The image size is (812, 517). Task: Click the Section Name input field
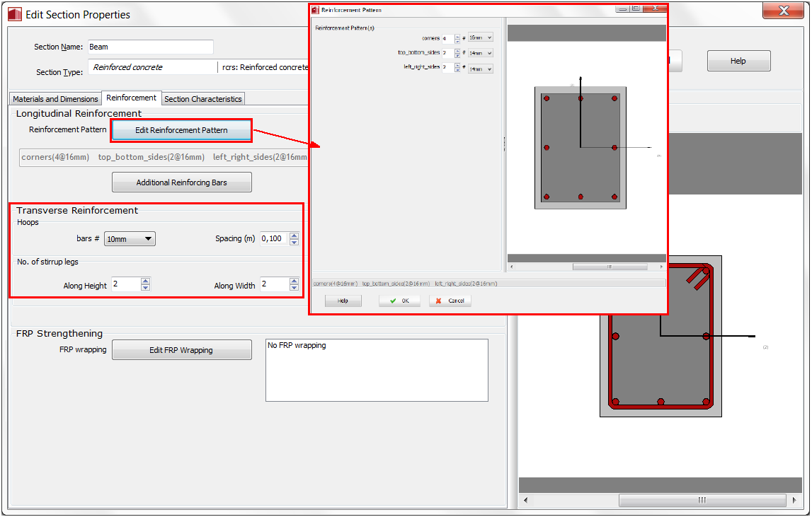click(150, 47)
